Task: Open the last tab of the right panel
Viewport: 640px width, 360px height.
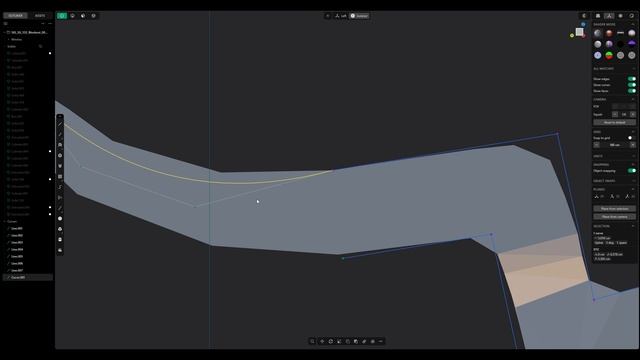Action: 631,16
